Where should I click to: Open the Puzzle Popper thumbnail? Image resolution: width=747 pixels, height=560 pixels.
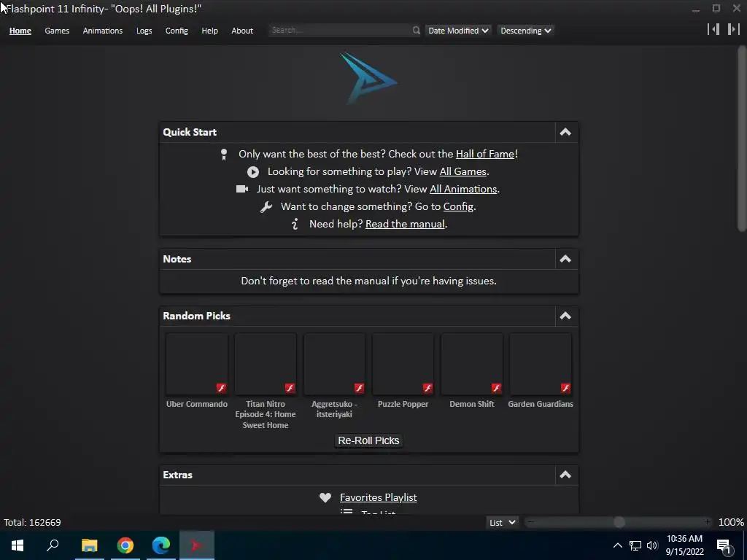[x=403, y=365]
